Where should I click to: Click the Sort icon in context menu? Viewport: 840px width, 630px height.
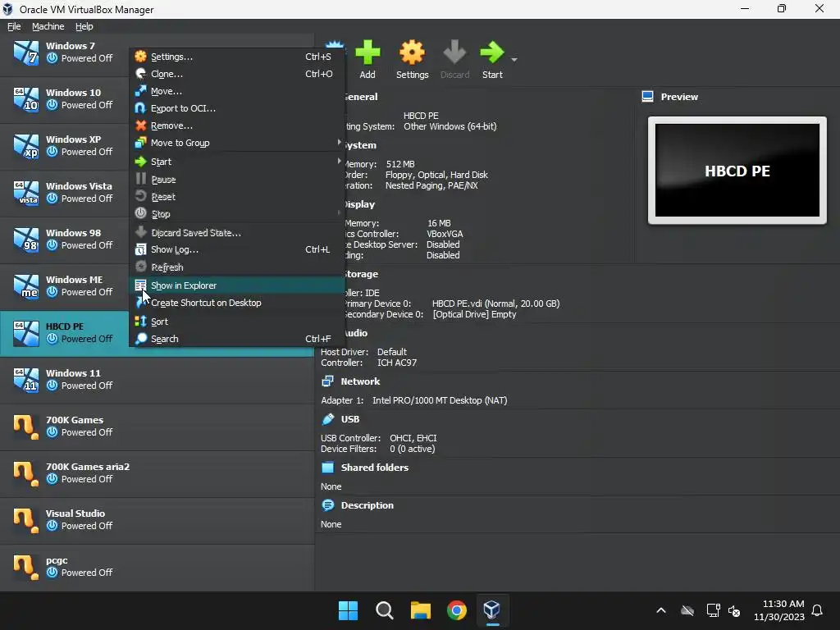point(140,322)
